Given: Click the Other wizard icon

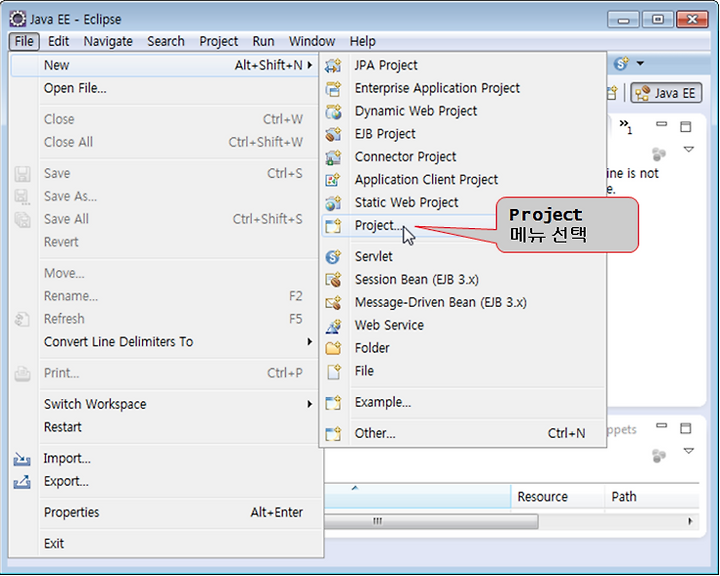Looking at the screenshot, I should (x=333, y=434).
